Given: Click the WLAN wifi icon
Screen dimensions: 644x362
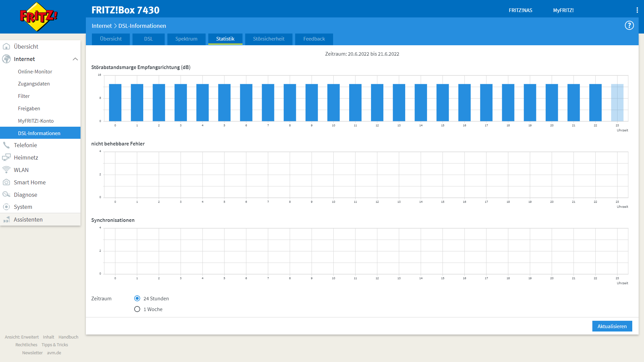Looking at the screenshot, I should (6, 170).
